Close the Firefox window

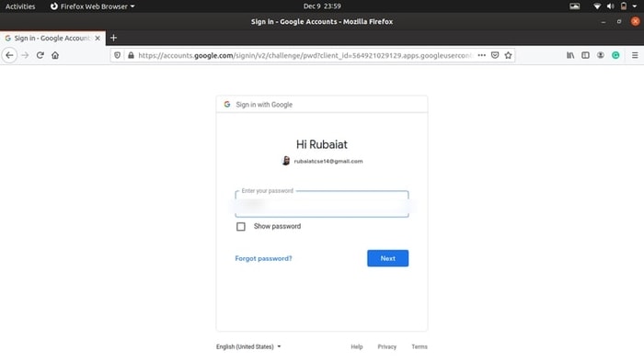pos(635,21)
